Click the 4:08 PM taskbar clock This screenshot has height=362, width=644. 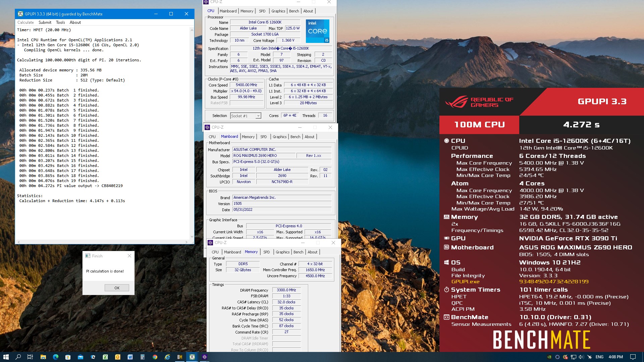[x=616, y=357]
